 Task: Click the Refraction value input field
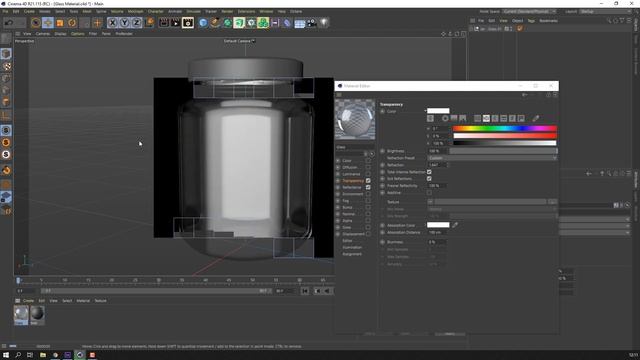coord(438,165)
